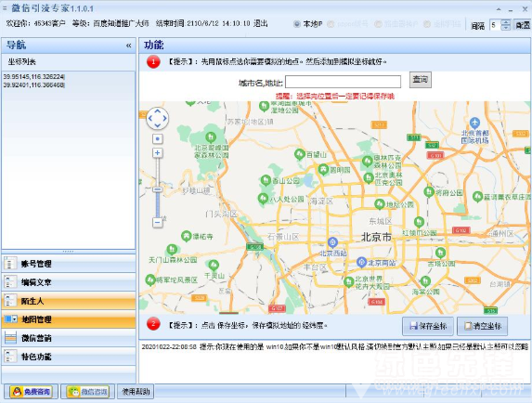The width and height of the screenshot is (532, 403).
Task: Click the 海淀区 district label on map
Action: coord(321,201)
